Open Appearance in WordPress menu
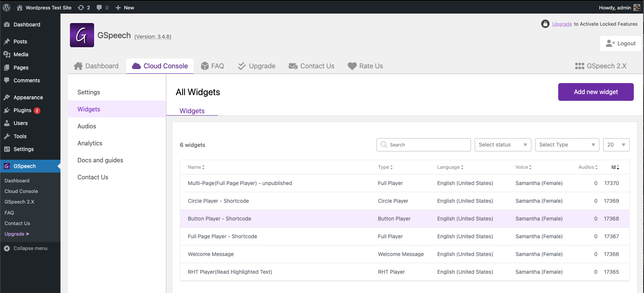The height and width of the screenshot is (293, 644). [x=30, y=97]
